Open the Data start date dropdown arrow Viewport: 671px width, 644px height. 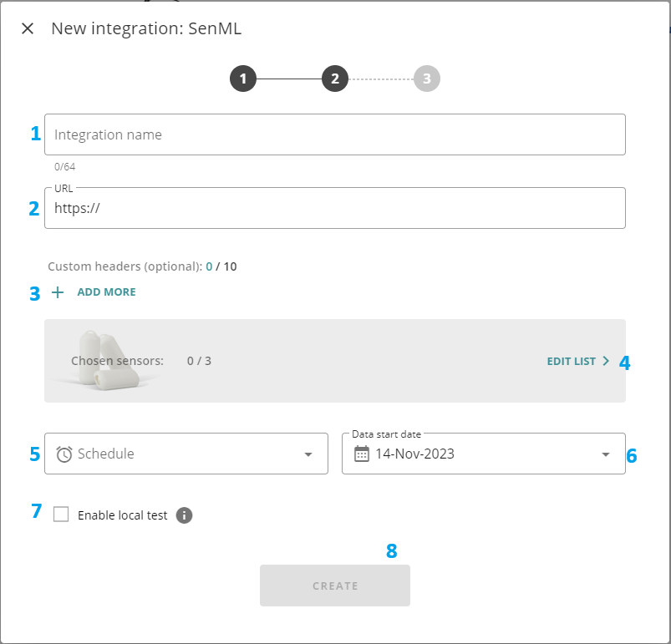[606, 454]
